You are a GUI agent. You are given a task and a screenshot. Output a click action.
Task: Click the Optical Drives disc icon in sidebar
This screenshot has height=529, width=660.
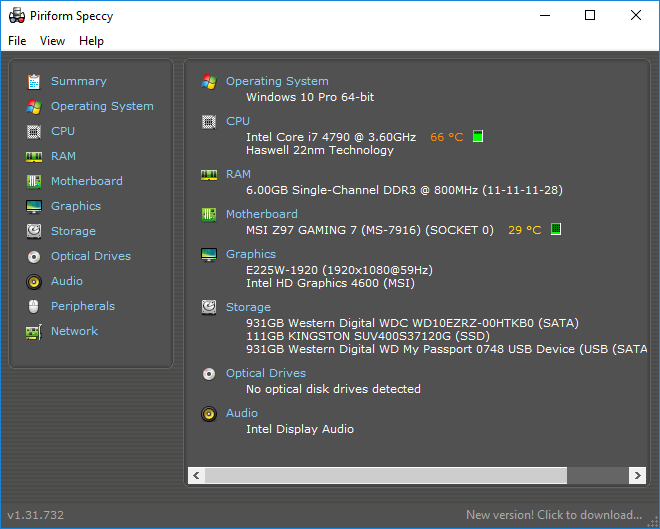coord(34,257)
